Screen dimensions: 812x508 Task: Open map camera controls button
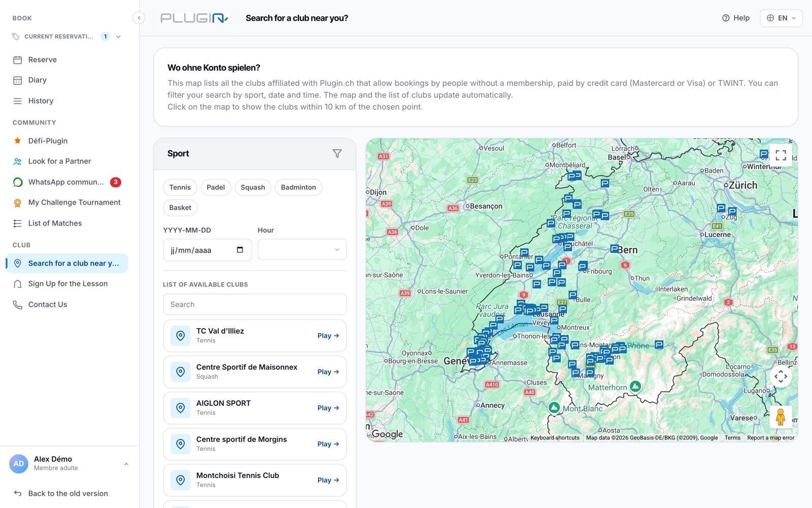(781, 376)
